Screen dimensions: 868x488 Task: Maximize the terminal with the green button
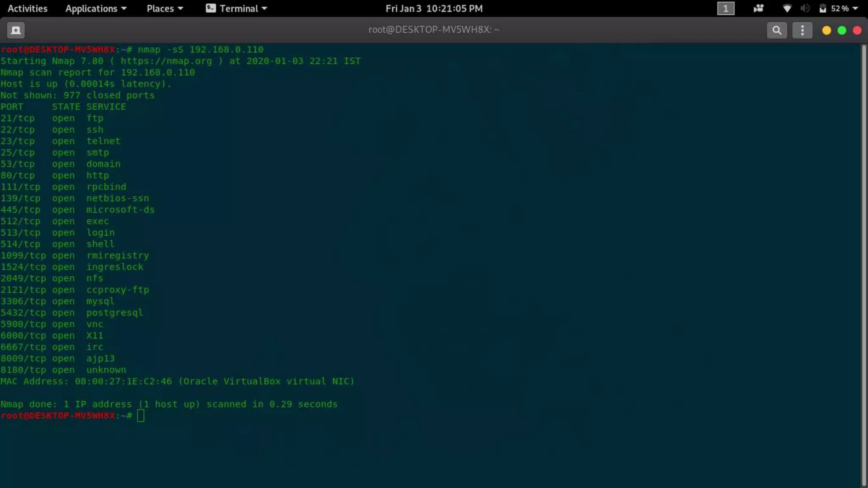click(842, 30)
